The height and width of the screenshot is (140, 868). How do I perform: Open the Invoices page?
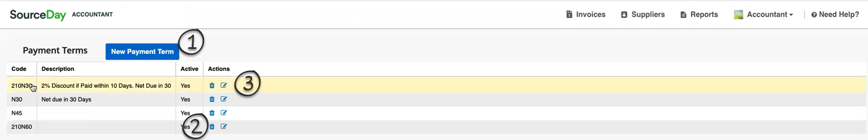coord(586,15)
